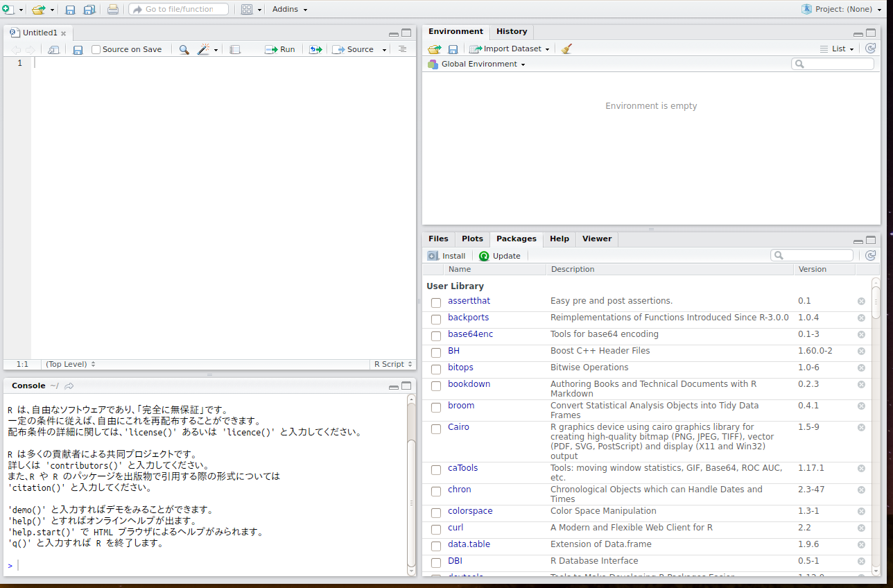Save the current script with the disk icon

78,49
